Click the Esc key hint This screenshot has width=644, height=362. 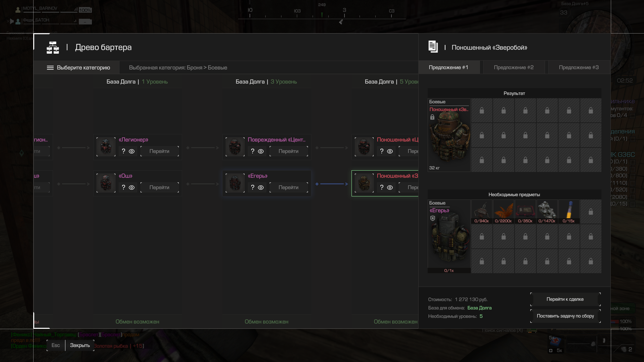(x=56, y=345)
